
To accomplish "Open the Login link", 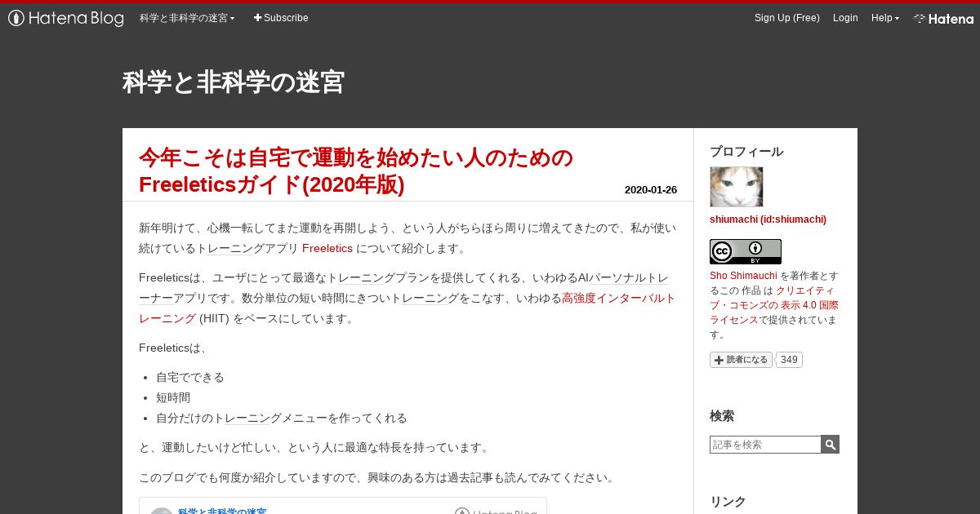I will (x=845, y=18).
